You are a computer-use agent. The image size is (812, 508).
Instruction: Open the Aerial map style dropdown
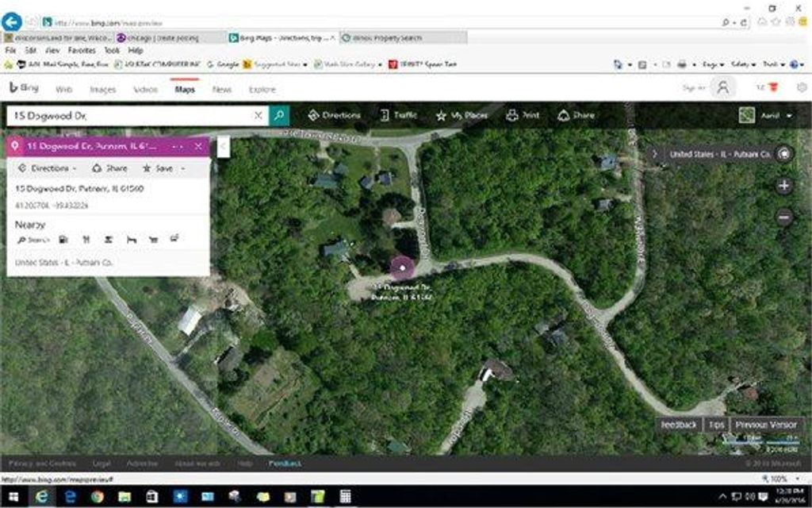(x=765, y=115)
